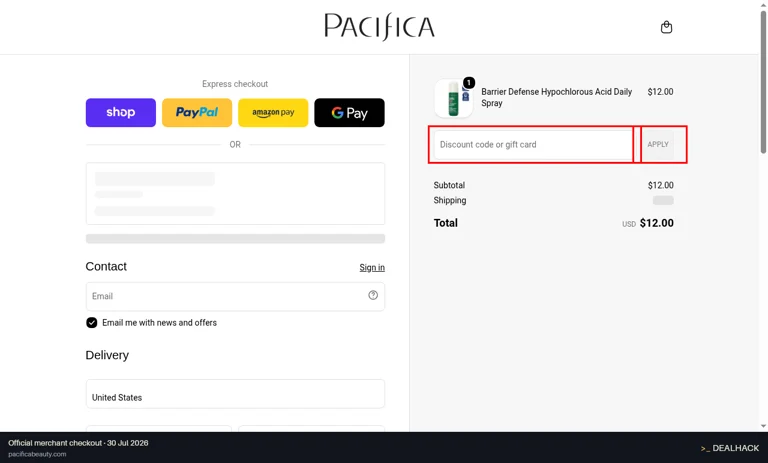Click the product name Barrier Defense Hypochlorous Acid
The height and width of the screenshot is (463, 768).
click(556, 97)
